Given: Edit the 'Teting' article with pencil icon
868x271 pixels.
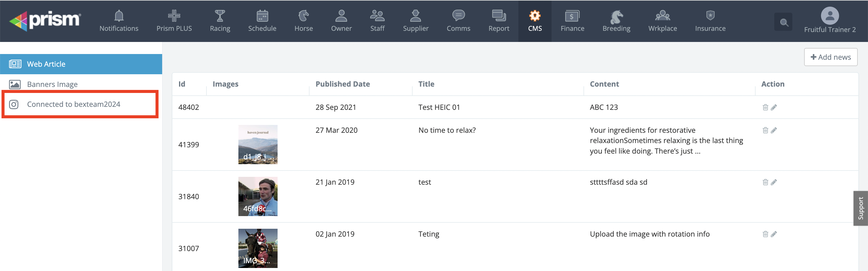Looking at the screenshot, I should tap(774, 234).
